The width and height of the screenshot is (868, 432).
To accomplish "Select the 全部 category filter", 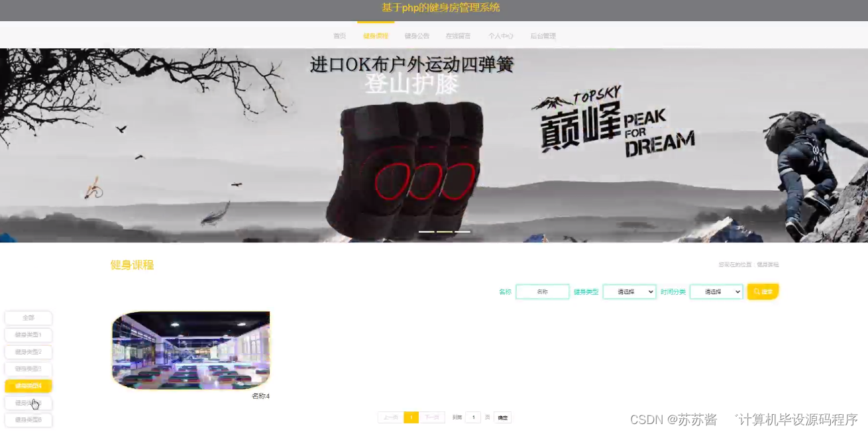I will tap(28, 317).
